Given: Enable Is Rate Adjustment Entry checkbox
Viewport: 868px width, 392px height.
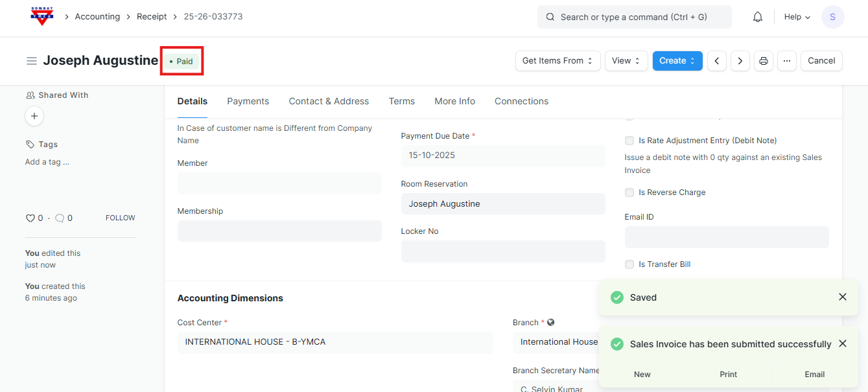Looking at the screenshot, I should coord(629,141).
